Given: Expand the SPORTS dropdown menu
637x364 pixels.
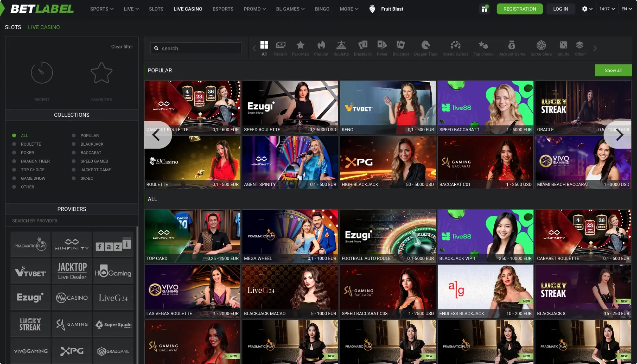Looking at the screenshot, I should [x=101, y=9].
